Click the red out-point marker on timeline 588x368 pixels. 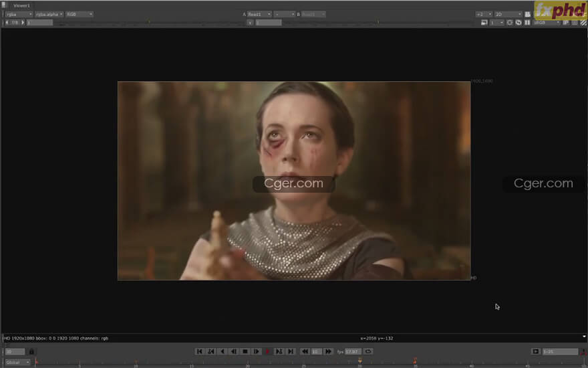[x=415, y=361]
